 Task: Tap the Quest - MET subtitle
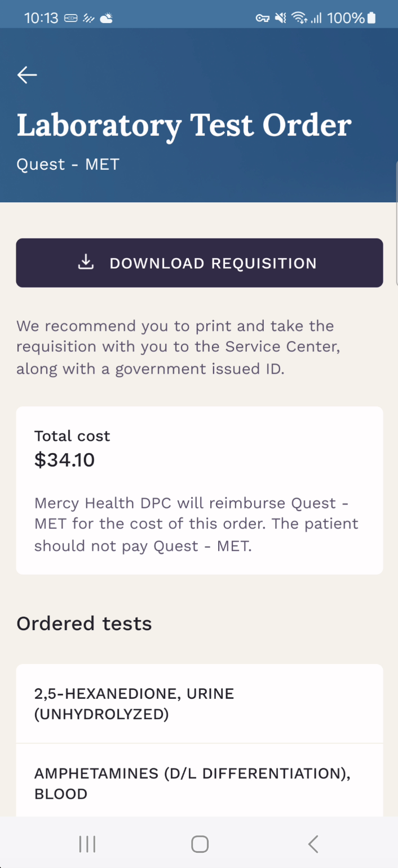click(68, 164)
